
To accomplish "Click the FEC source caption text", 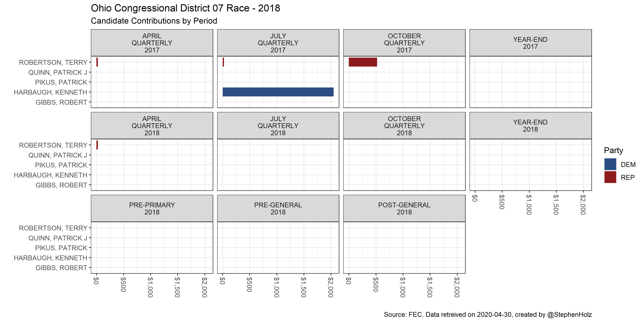I will [x=487, y=314].
